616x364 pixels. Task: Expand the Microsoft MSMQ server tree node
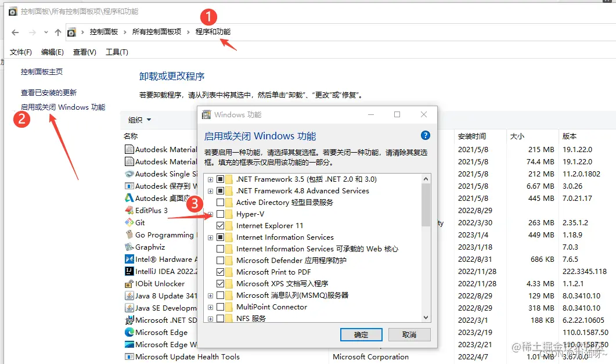tap(211, 295)
